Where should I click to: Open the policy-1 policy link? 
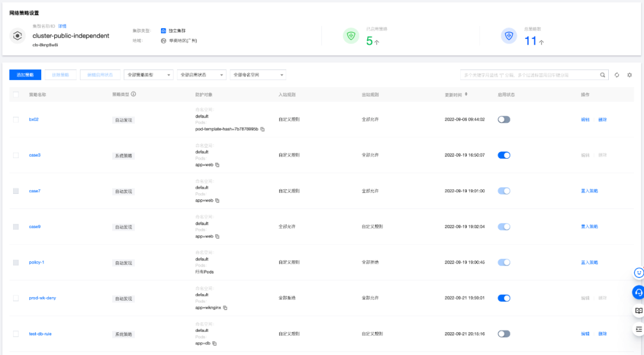click(36, 263)
